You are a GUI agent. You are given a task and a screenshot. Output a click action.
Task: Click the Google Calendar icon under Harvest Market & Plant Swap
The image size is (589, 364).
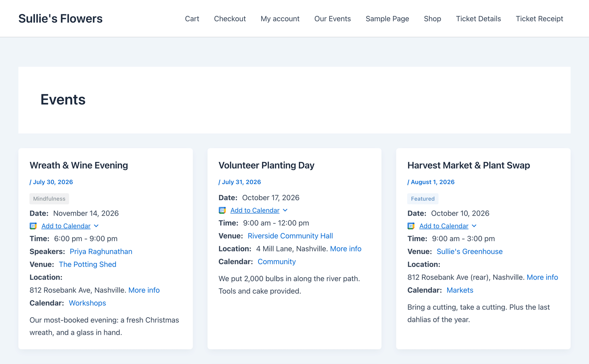click(x=411, y=226)
